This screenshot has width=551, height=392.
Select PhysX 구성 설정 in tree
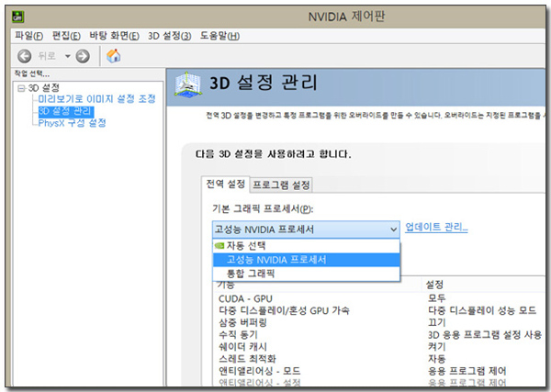point(72,123)
